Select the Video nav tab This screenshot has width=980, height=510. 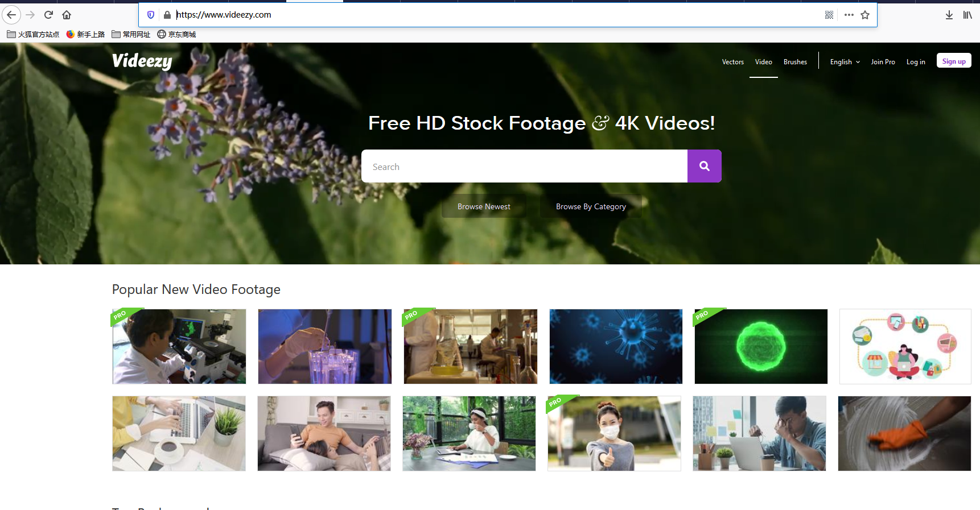click(764, 62)
